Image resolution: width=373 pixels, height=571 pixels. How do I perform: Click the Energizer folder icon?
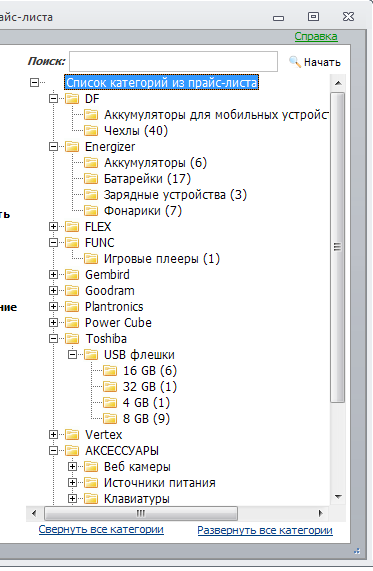tap(72, 147)
